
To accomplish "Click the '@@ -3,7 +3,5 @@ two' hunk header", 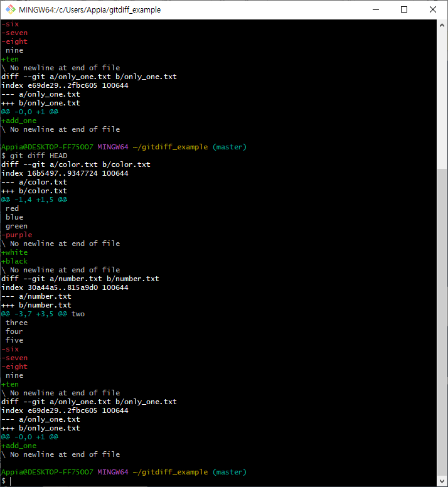I will click(43, 314).
